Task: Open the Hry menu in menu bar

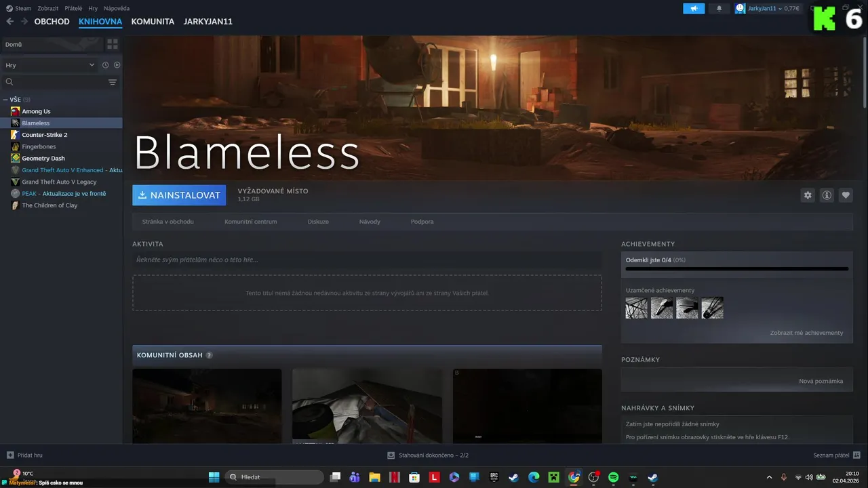Action: tap(93, 9)
